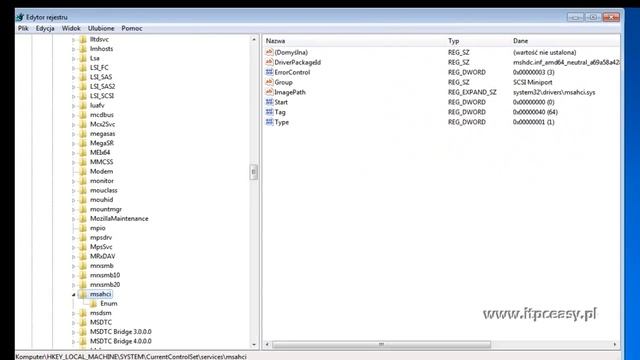Click the tree vertical scrollbar thumb
Screen dimensions: 640x360
coord(253,172)
